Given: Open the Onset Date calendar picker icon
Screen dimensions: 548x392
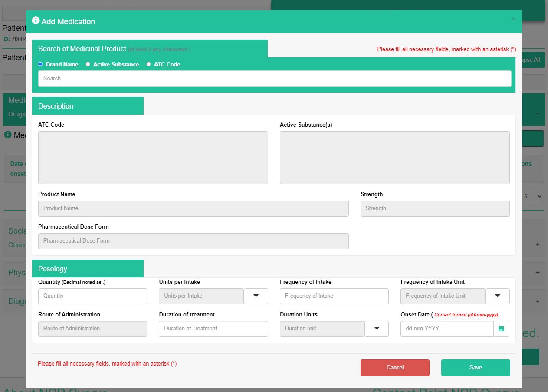Looking at the screenshot, I should click(501, 329).
